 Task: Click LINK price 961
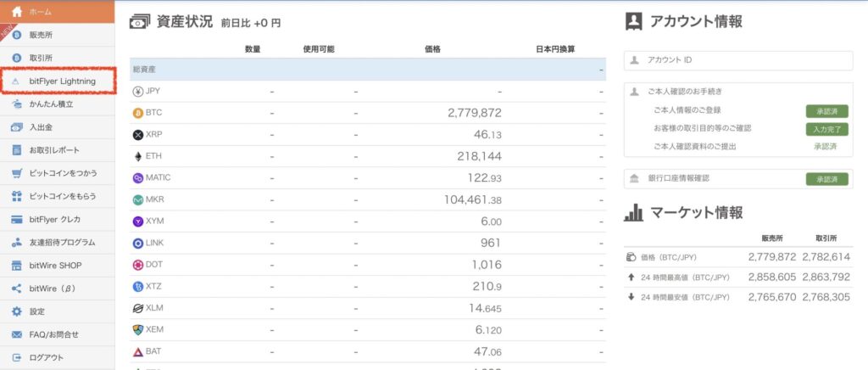click(x=491, y=244)
